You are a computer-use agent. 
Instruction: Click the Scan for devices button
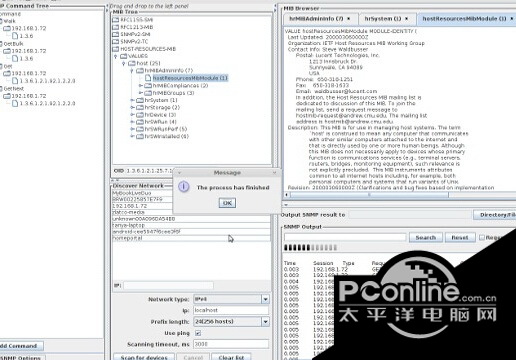click(x=144, y=357)
